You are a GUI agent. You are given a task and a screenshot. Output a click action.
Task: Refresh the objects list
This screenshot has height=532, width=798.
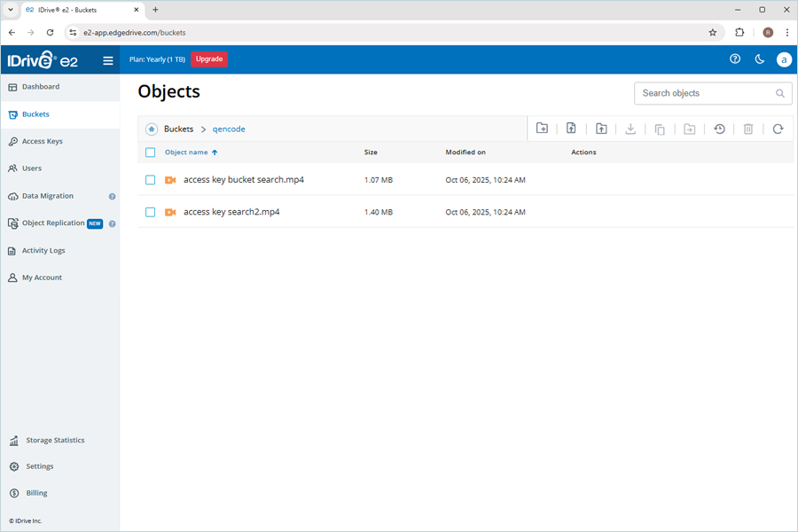coord(778,129)
